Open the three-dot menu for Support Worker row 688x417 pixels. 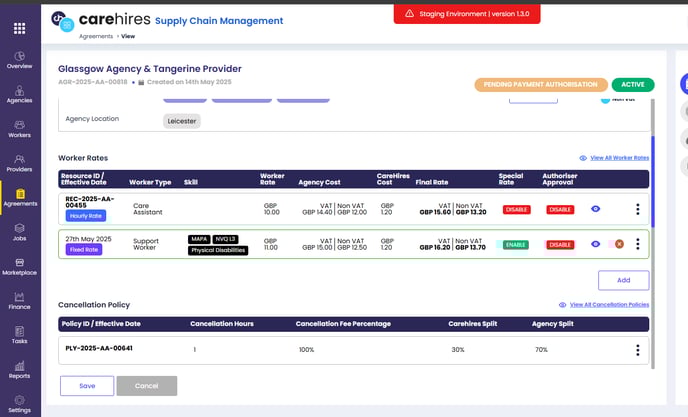point(638,244)
